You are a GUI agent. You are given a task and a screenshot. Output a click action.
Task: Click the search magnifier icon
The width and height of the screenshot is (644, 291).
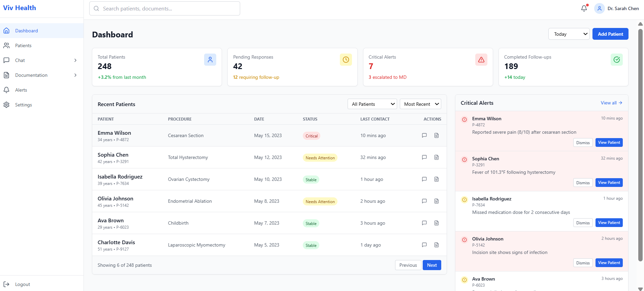pos(96,8)
